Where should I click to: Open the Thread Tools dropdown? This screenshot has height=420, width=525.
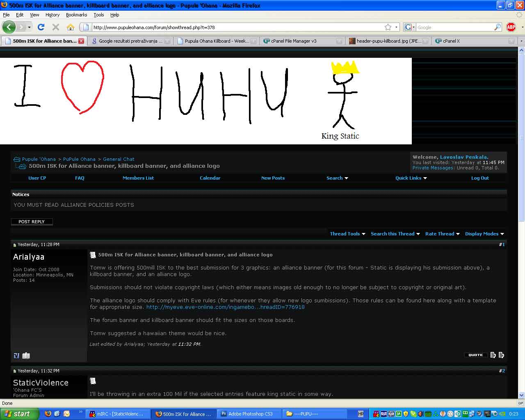(x=347, y=234)
